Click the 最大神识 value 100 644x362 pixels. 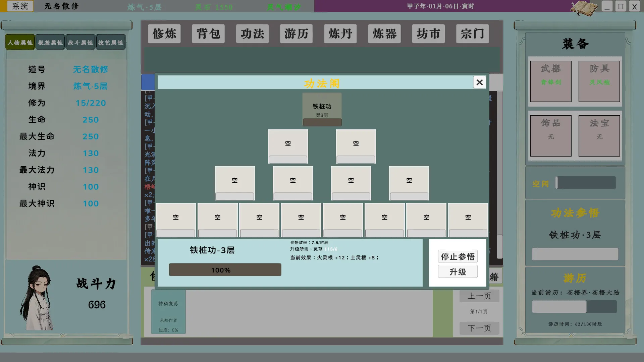(91, 203)
